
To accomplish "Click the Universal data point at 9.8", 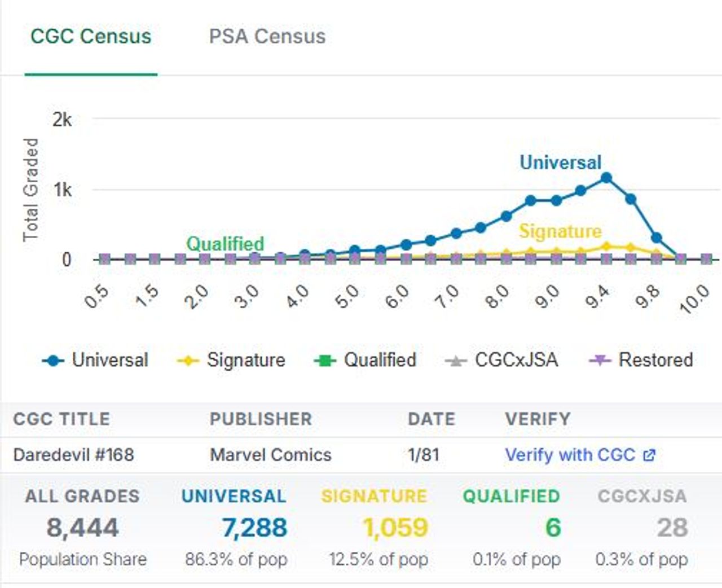I will pyautogui.click(x=656, y=238).
